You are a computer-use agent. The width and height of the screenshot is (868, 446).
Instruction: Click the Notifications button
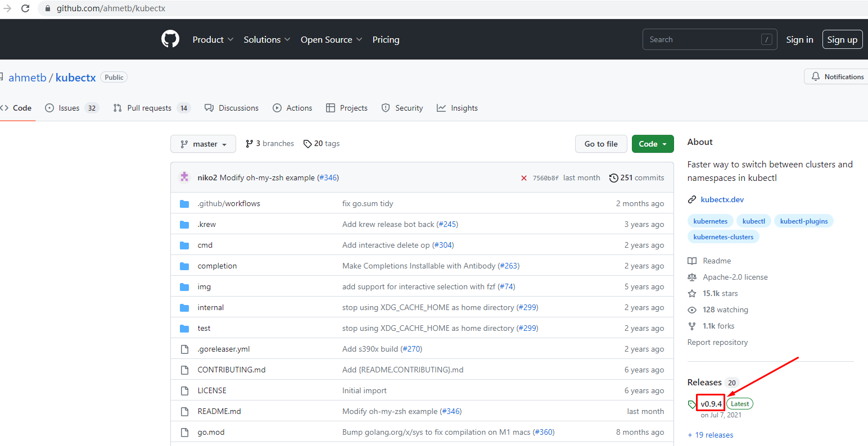pyautogui.click(x=837, y=76)
